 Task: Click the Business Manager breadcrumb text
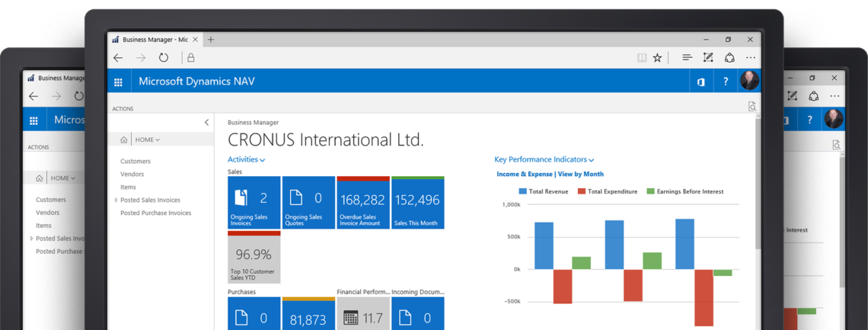253,123
